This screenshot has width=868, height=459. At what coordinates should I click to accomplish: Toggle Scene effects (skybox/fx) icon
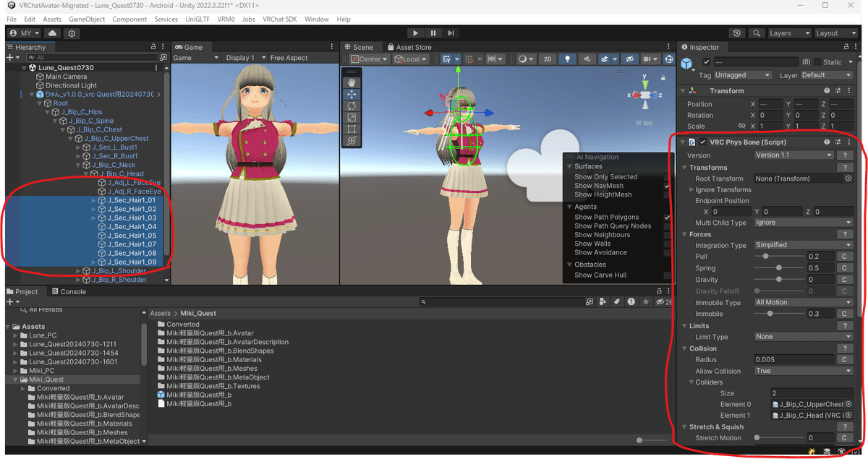(x=605, y=59)
